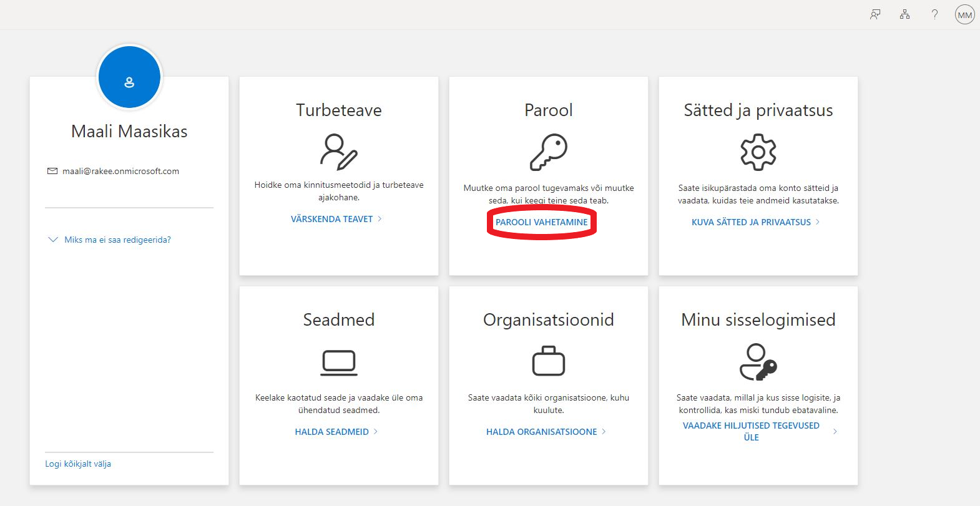Click VAADAKE HILJUTISED TEGEVUSED ÜLE link
Image resolution: width=980 pixels, height=506 pixels.
(x=751, y=431)
